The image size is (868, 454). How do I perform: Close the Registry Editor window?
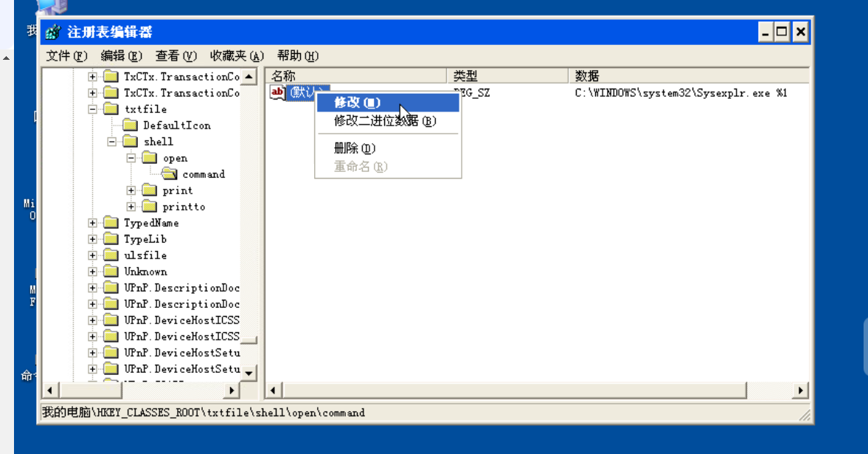tap(800, 32)
